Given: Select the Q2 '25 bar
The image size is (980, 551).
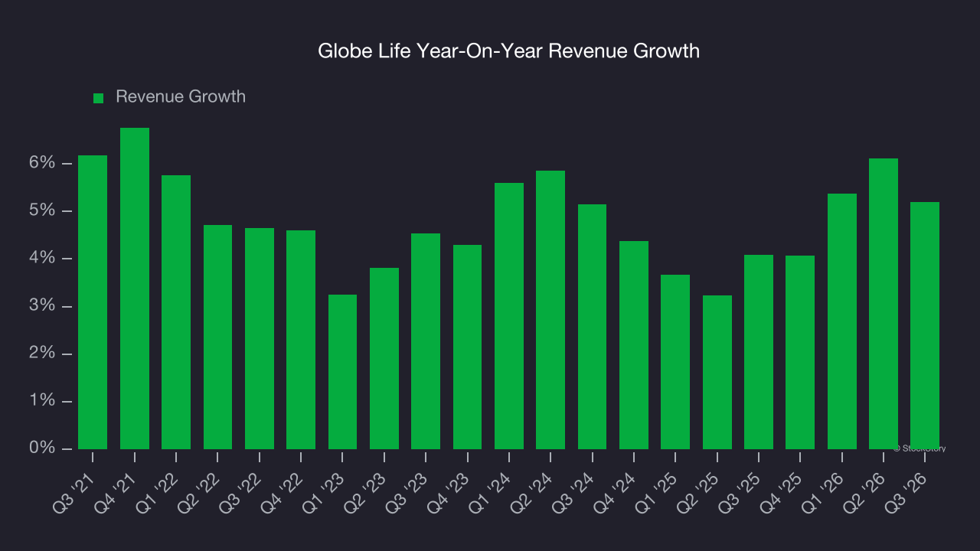Looking at the screenshot, I should click(x=717, y=372).
